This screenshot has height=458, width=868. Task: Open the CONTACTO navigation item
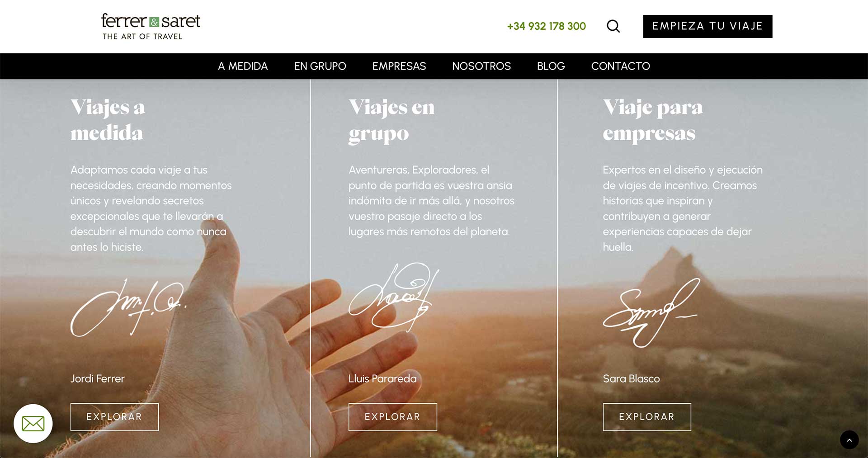coord(621,66)
